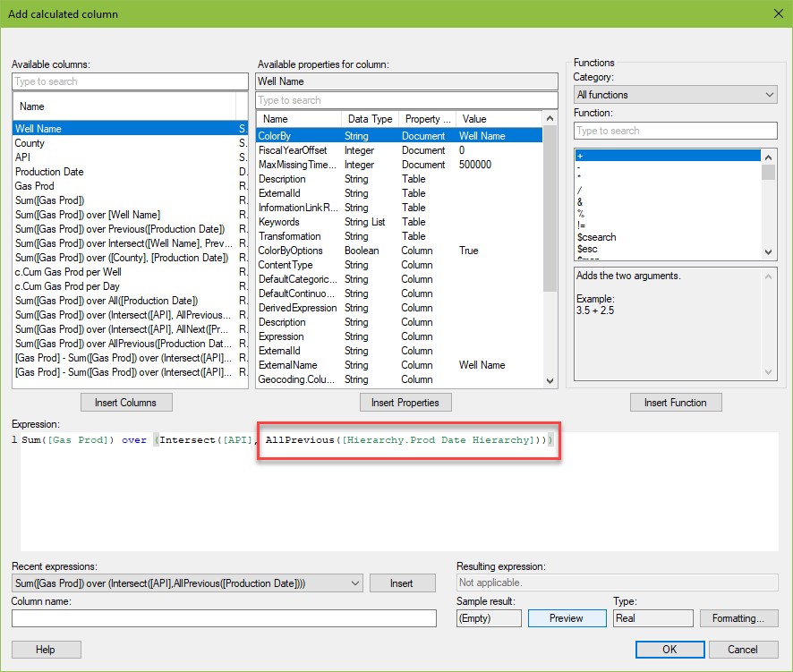Select the Geocoding.Colu... property row
The image size is (793, 672).
tap(399, 379)
